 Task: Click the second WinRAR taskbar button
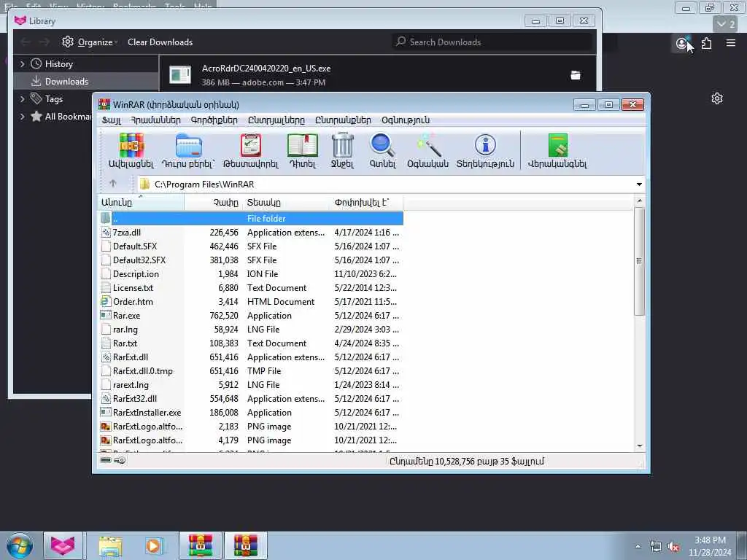point(246,545)
